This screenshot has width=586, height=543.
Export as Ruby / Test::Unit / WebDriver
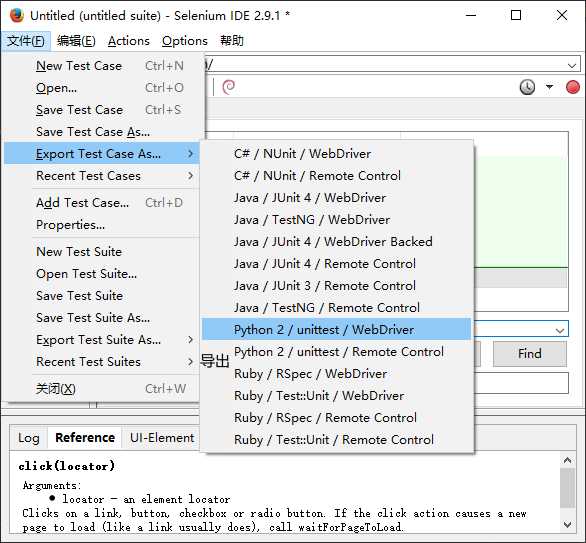coord(337,396)
